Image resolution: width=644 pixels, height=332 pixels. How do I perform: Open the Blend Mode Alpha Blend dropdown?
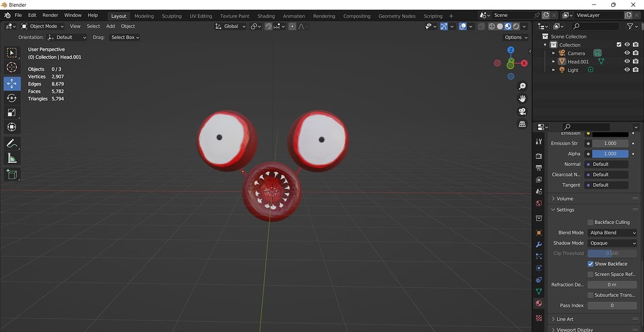point(612,233)
